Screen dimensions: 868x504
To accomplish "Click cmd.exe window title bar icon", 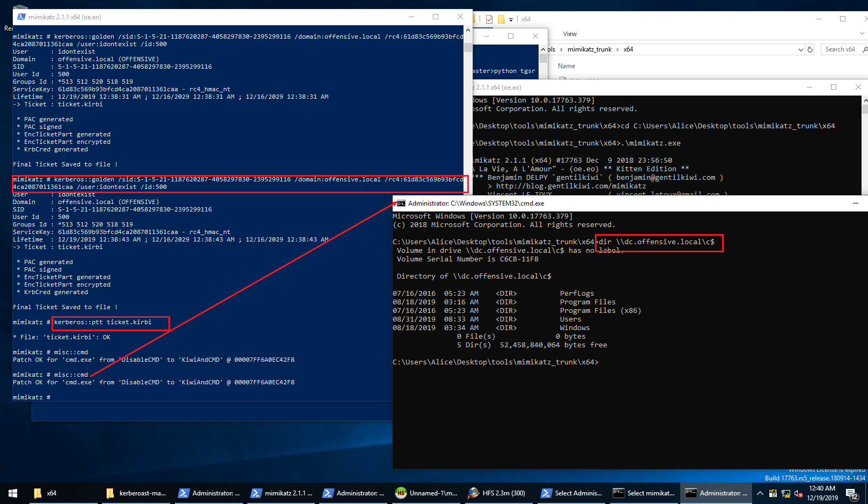I will tap(401, 203).
